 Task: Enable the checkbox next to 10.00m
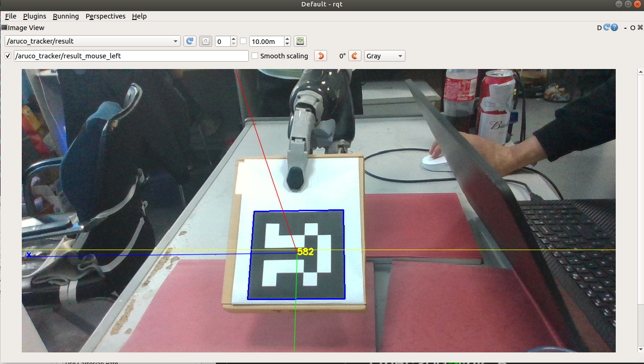coord(243,41)
